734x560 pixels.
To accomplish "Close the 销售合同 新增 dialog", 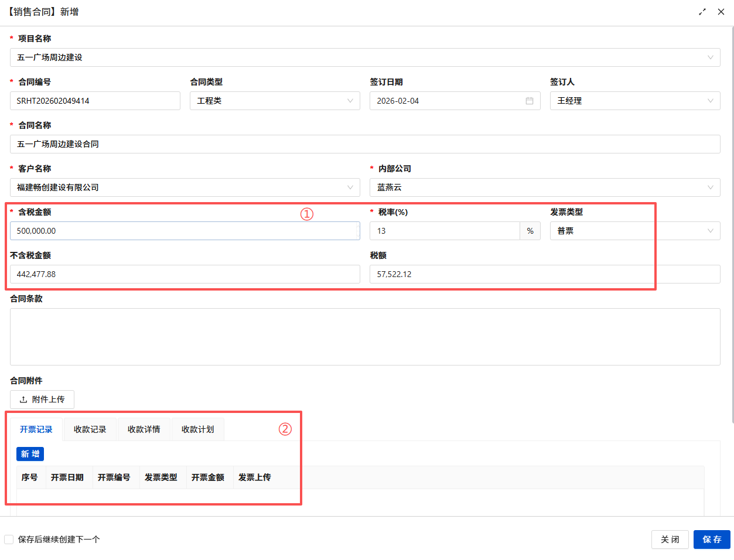I will pyautogui.click(x=721, y=12).
